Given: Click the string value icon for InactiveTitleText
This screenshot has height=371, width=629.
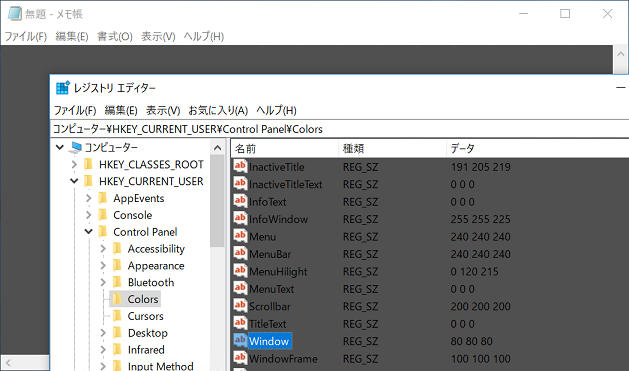Looking at the screenshot, I should (240, 184).
